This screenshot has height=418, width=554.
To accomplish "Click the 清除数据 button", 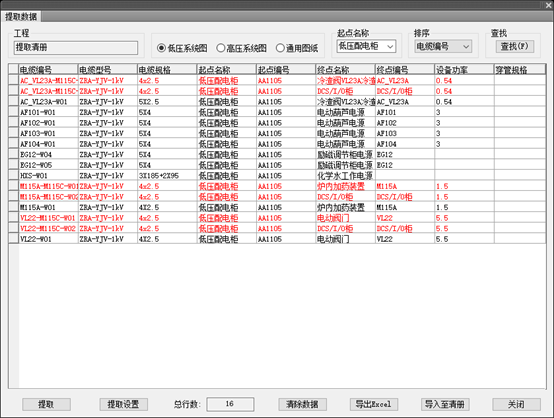I will [302, 404].
